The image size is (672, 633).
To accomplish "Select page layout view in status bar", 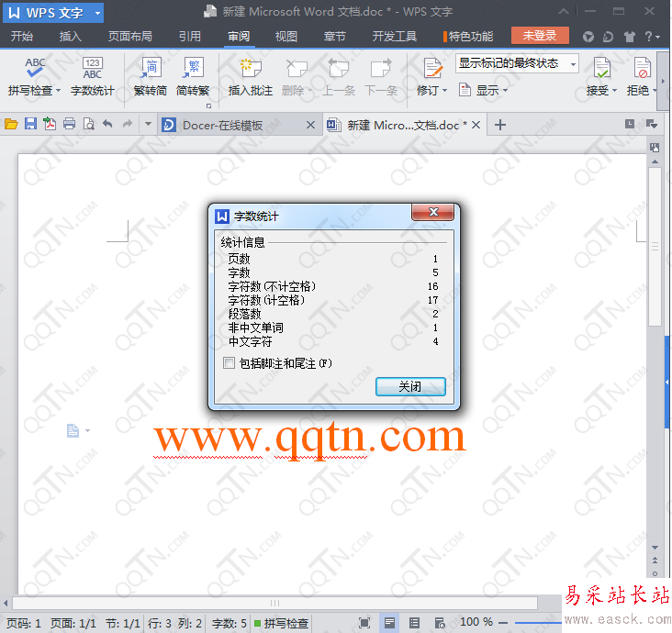I will [389, 623].
